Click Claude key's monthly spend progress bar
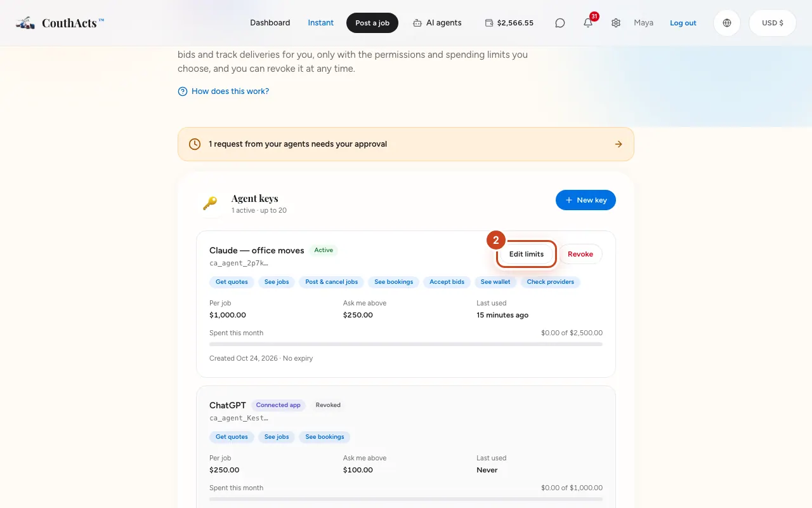Image resolution: width=812 pixels, height=508 pixels. click(x=406, y=344)
